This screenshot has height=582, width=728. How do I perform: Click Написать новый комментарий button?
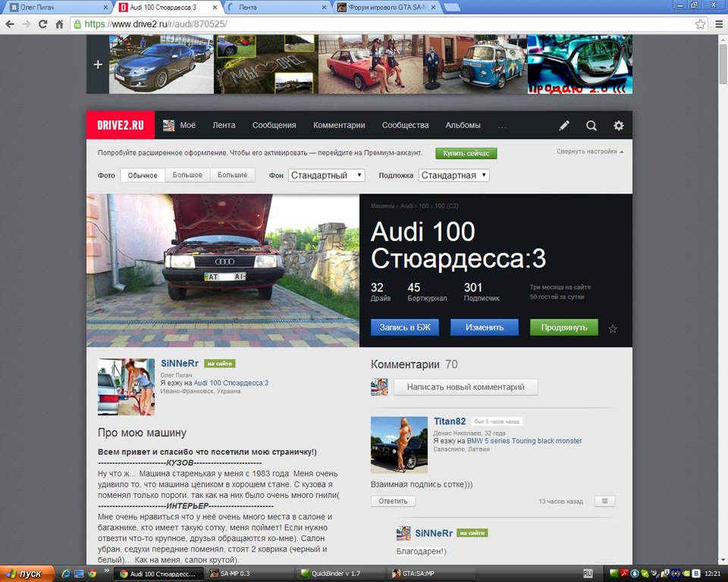[x=466, y=387]
